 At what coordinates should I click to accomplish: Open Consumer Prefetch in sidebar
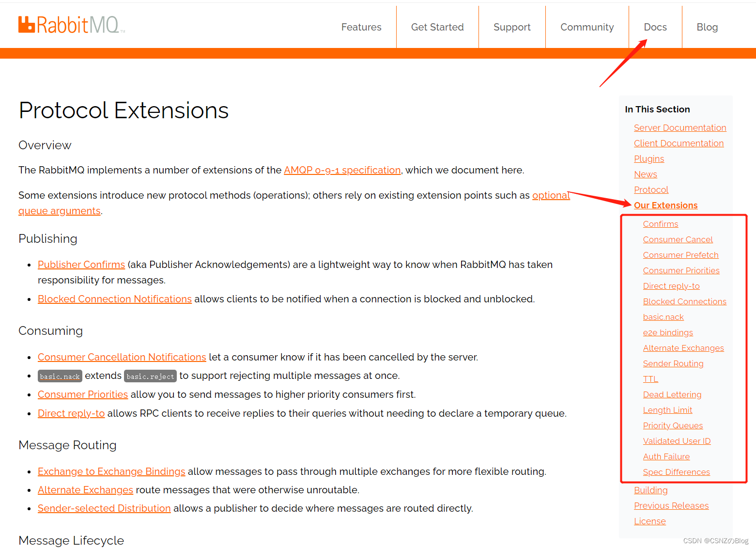[681, 255]
